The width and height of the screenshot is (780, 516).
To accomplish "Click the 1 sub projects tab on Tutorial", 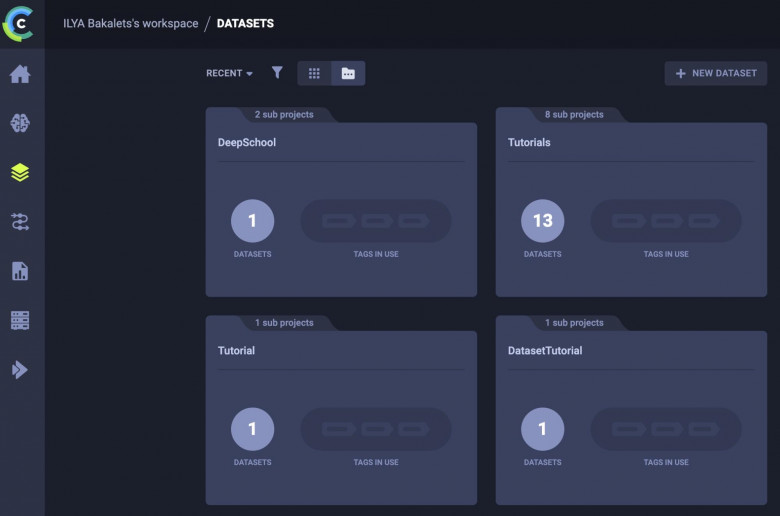I will click(284, 322).
